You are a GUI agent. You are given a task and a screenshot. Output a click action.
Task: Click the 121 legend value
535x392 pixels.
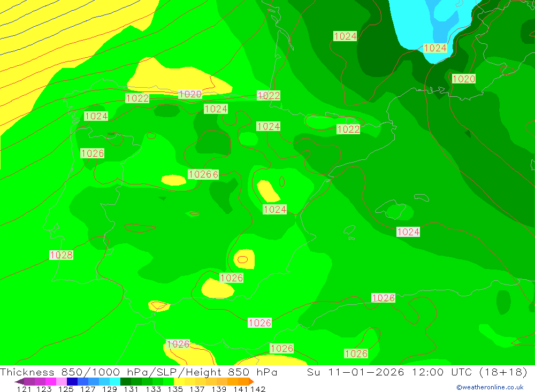(24, 389)
